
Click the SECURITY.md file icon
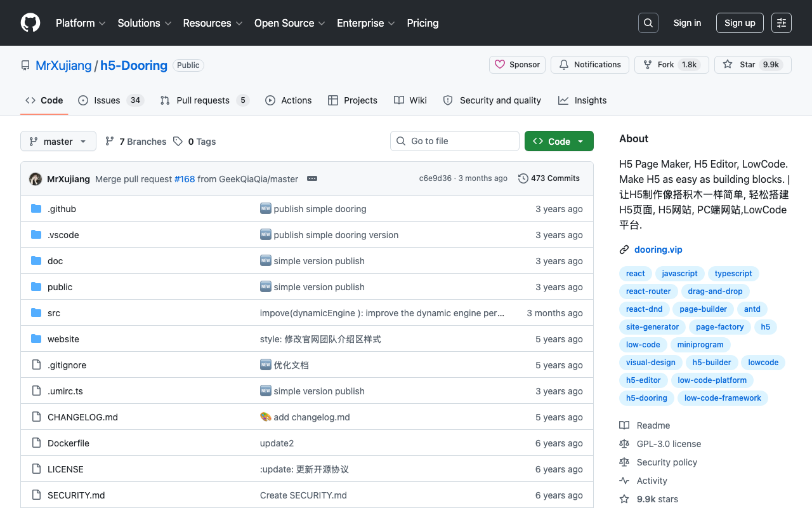point(36,495)
